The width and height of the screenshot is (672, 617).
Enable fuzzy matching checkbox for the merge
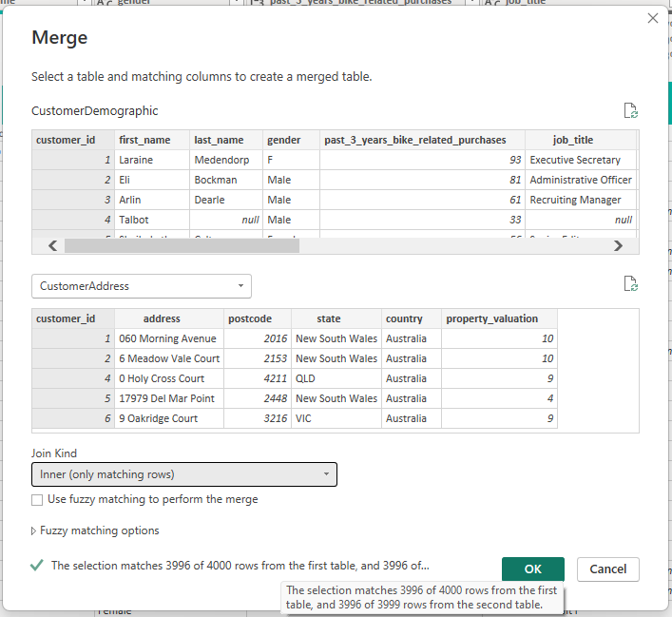tap(37, 499)
